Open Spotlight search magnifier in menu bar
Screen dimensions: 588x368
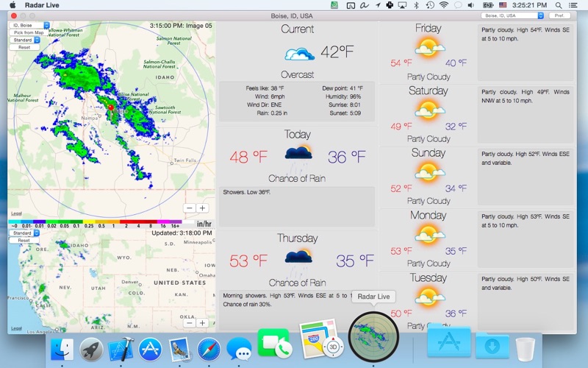[559, 5]
